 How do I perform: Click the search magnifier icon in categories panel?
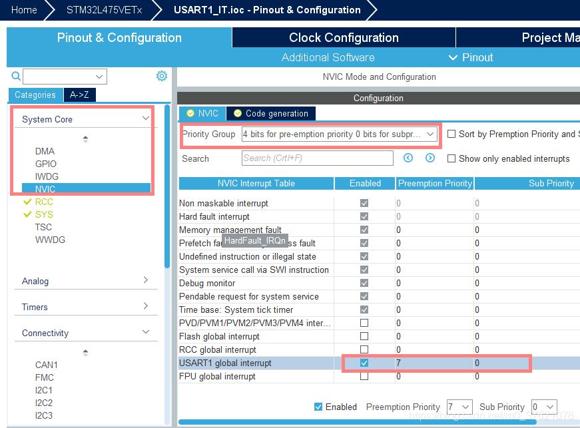point(16,77)
